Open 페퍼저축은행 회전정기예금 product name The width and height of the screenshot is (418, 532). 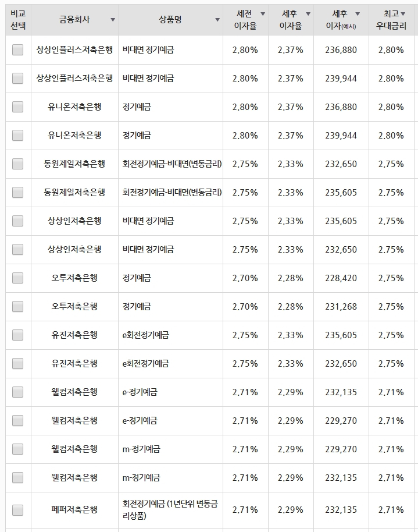[170, 510]
